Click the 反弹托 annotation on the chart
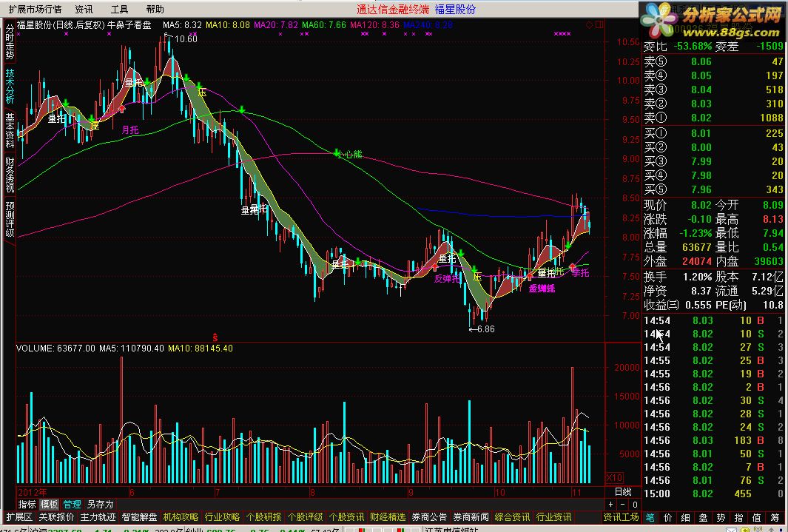This screenshot has height=532, width=788. tap(446, 278)
